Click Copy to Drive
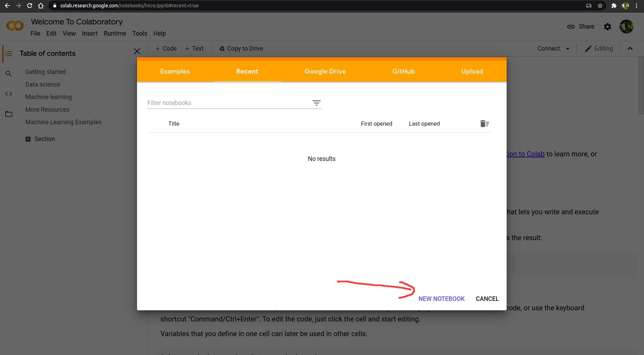This screenshot has width=644, height=355. (241, 49)
